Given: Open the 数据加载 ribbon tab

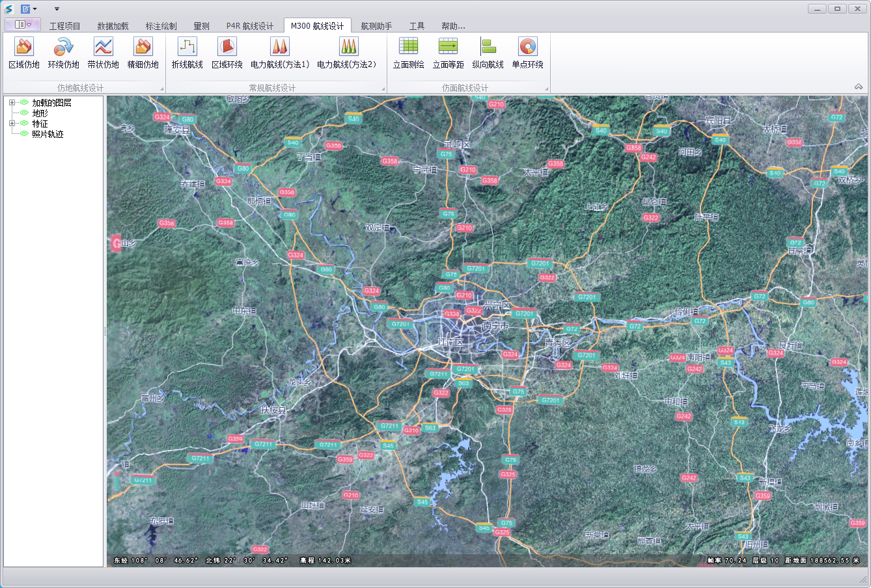Looking at the screenshot, I should click(x=113, y=26).
